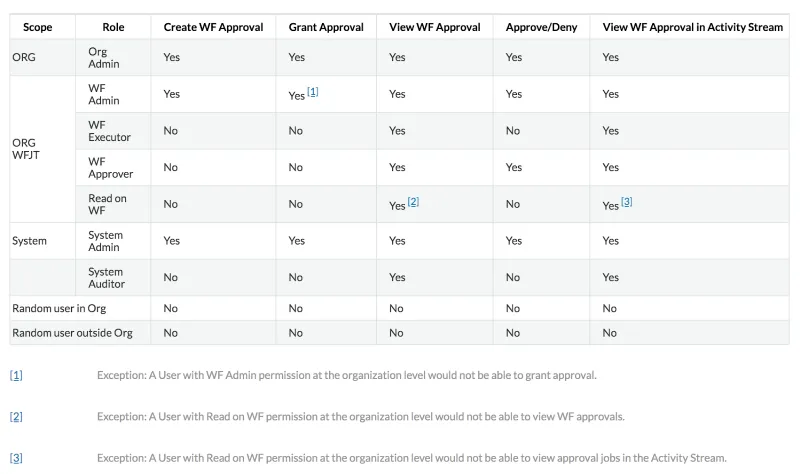Select the WF Executor role cell
Image resolution: width=800 pixels, height=474 pixels.
tap(109, 131)
